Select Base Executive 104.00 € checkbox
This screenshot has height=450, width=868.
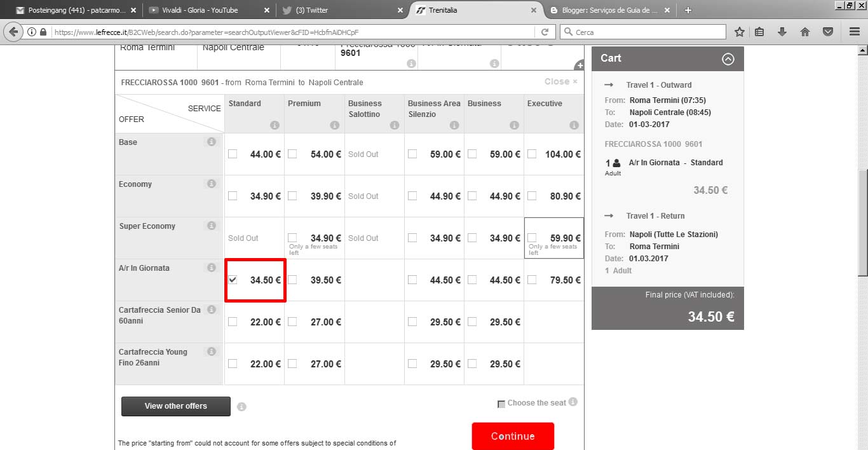532,154
